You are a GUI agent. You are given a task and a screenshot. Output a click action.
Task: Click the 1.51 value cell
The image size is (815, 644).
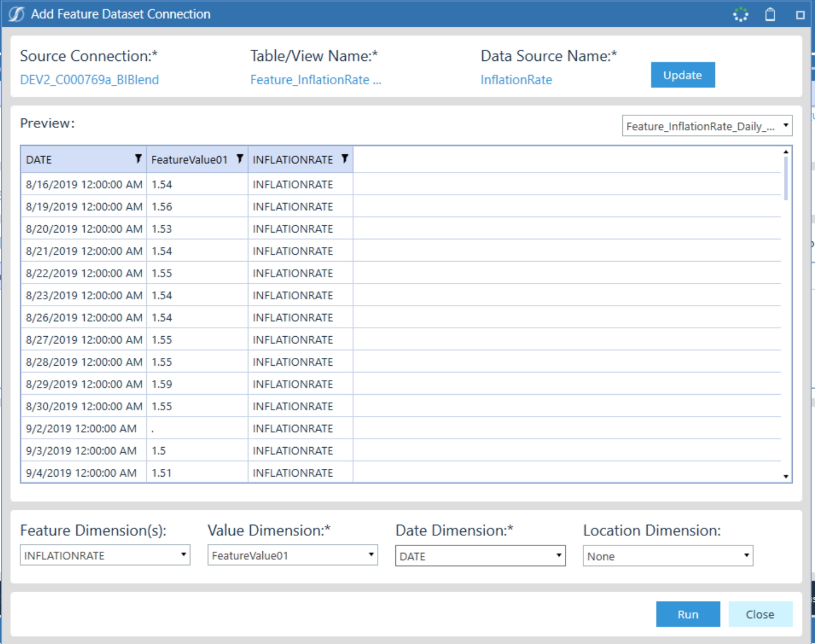click(x=197, y=473)
